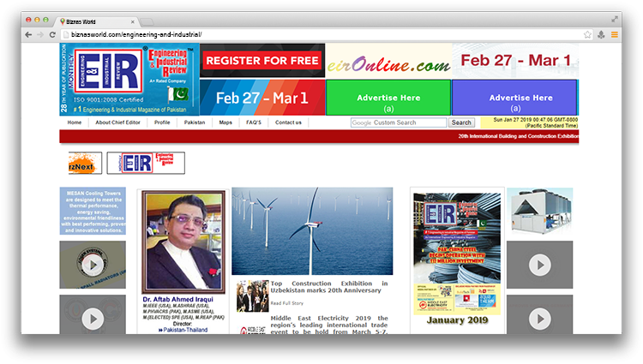
Task: Open the Chrome hamburger menu
Action: [x=615, y=34]
